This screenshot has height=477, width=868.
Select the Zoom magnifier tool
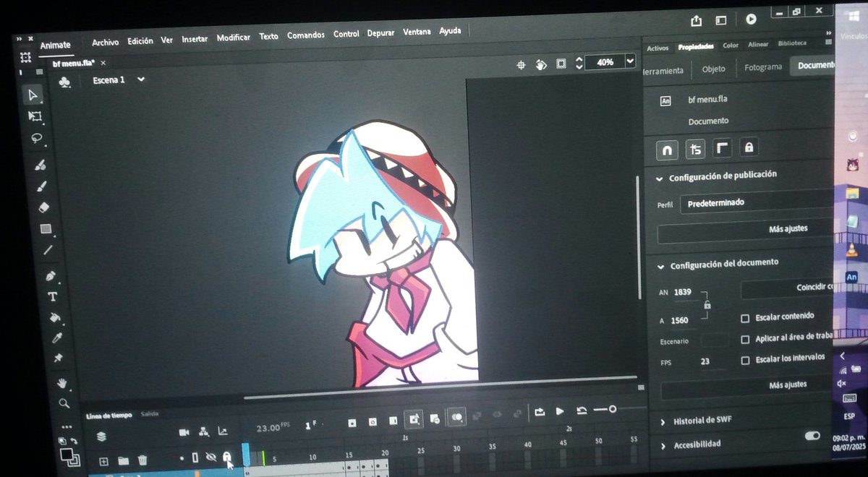64,403
